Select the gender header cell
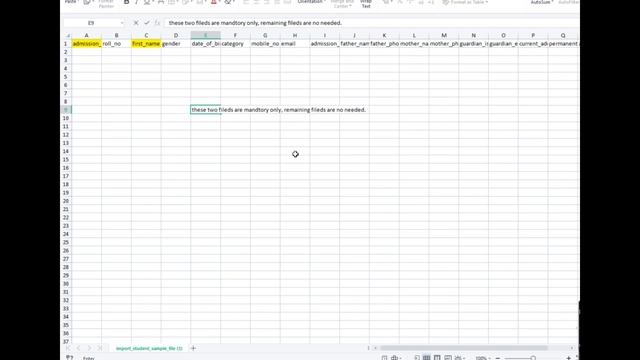Image resolution: width=640 pixels, height=360 pixels. pyautogui.click(x=176, y=44)
